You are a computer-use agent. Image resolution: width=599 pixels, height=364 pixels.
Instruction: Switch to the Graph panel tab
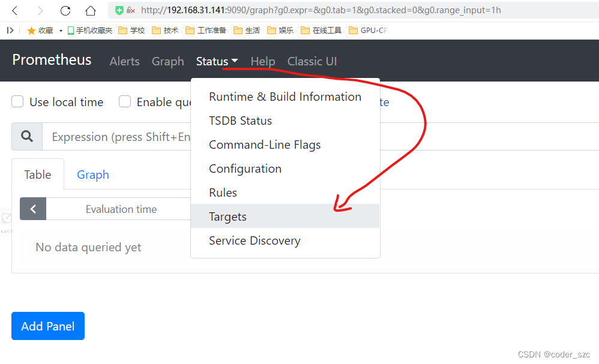(93, 175)
